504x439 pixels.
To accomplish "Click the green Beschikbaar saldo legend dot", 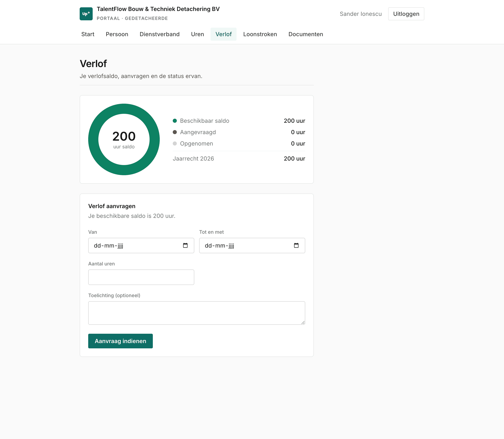I will (175, 121).
